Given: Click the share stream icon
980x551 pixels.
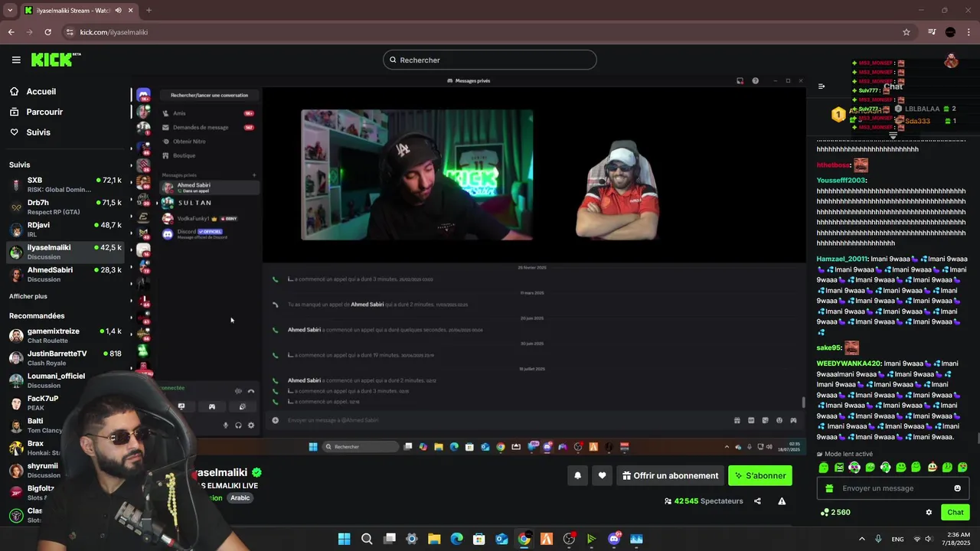Looking at the screenshot, I should coord(757,501).
